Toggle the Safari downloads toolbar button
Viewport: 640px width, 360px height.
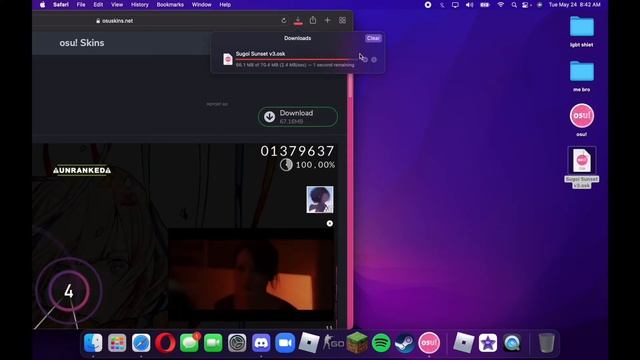[x=298, y=20]
